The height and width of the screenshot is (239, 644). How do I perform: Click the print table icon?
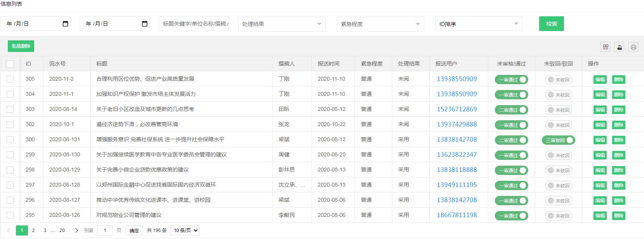[634, 47]
